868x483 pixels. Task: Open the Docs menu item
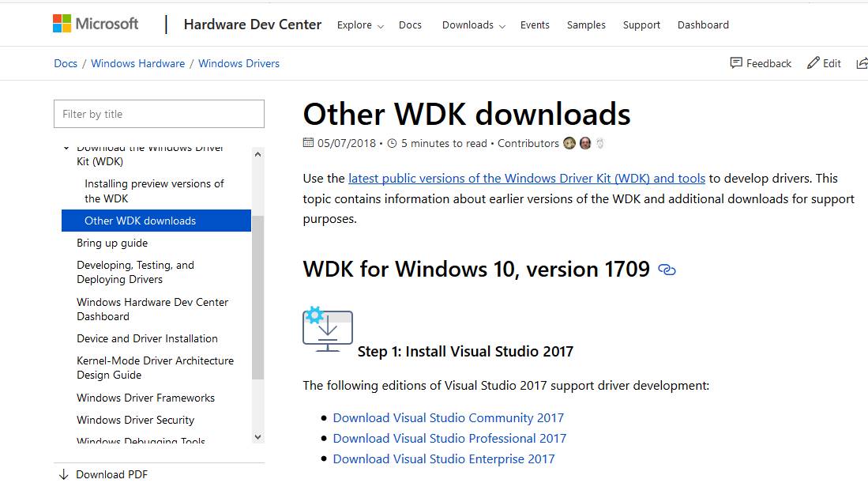(x=410, y=25)
